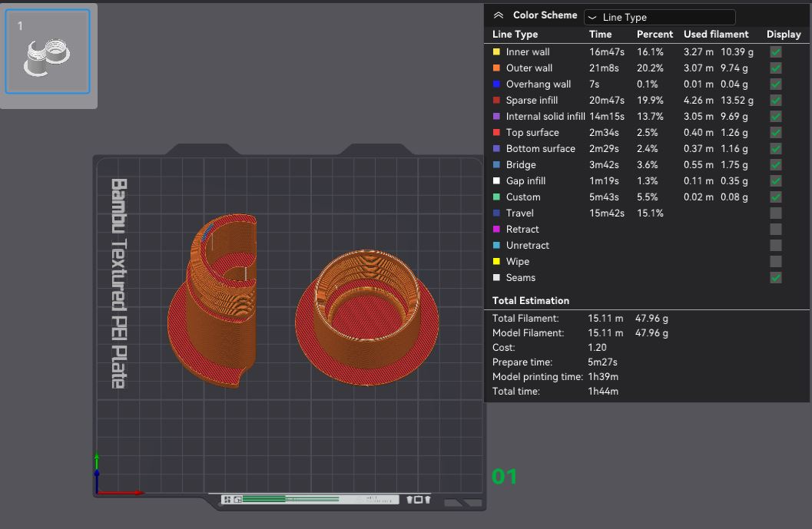Viewport: 812px width, 529px height.
Task: Select the Travel row label
Action: click(519, 213)
